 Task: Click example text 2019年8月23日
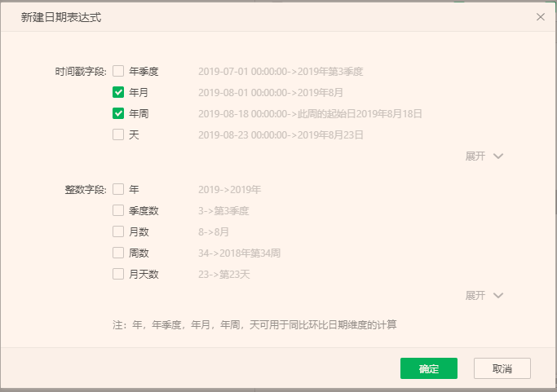[x=330, y=135]
